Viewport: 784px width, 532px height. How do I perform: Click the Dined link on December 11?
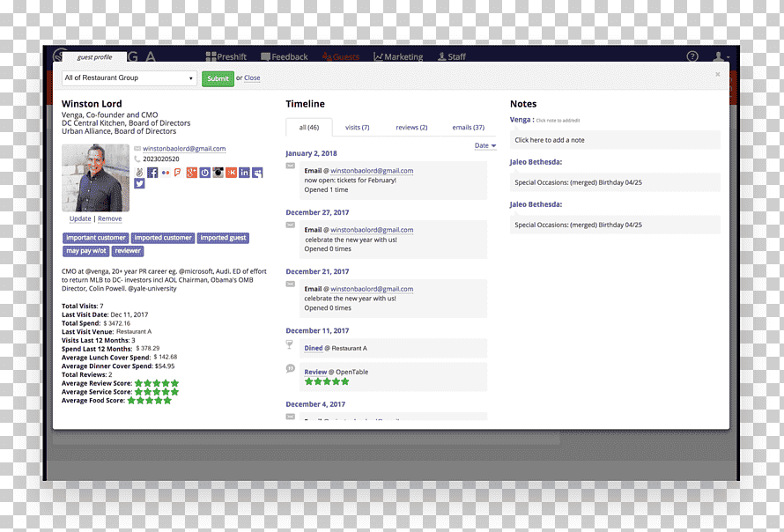pos(314,348)
